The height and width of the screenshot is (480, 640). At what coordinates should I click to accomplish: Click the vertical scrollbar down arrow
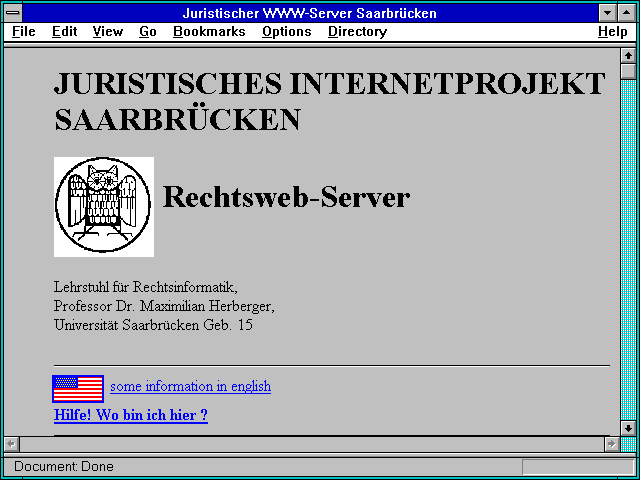pos(628,428)
